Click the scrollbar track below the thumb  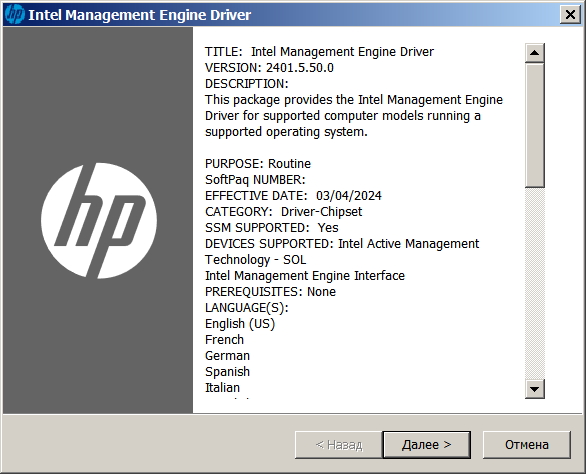[x=534, y=283]
